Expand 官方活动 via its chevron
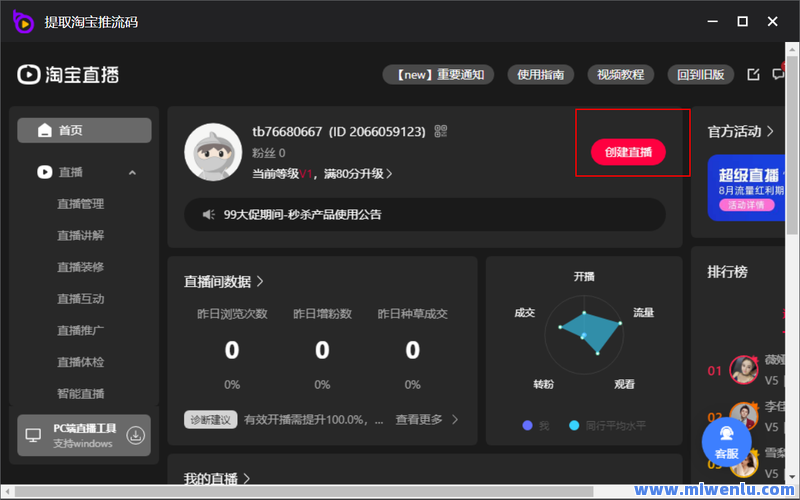800x500 pixels. click(x=770, y=131)
